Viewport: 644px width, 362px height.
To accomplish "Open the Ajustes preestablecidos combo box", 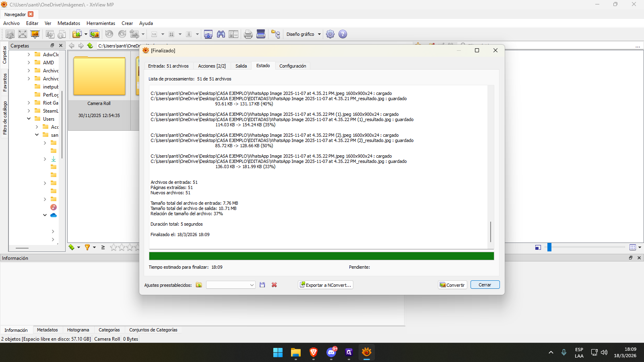I will (x=231, y=285).
